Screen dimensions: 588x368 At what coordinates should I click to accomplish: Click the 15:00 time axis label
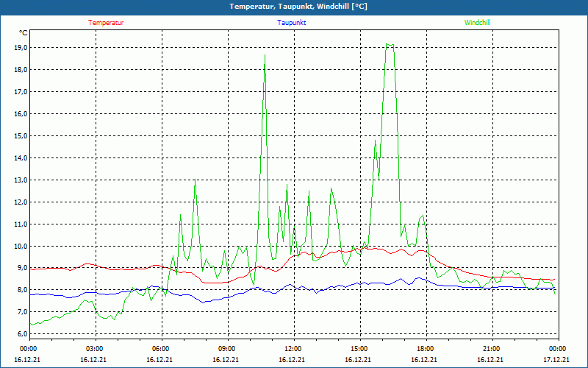point(359,349)
